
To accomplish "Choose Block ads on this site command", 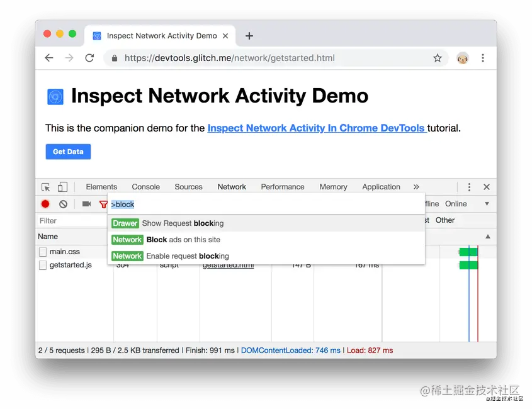I will pos(266,240).
